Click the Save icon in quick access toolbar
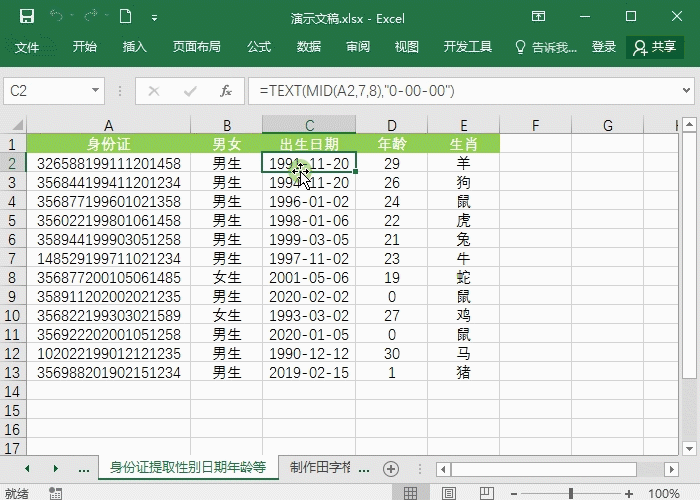The width and height of the screenshot is (700, 500). 27,17
